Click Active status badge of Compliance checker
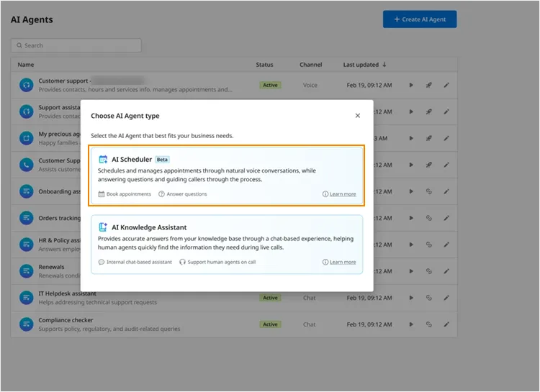The width and height of the screenshot is (540, 392). [x=270, y=324]
